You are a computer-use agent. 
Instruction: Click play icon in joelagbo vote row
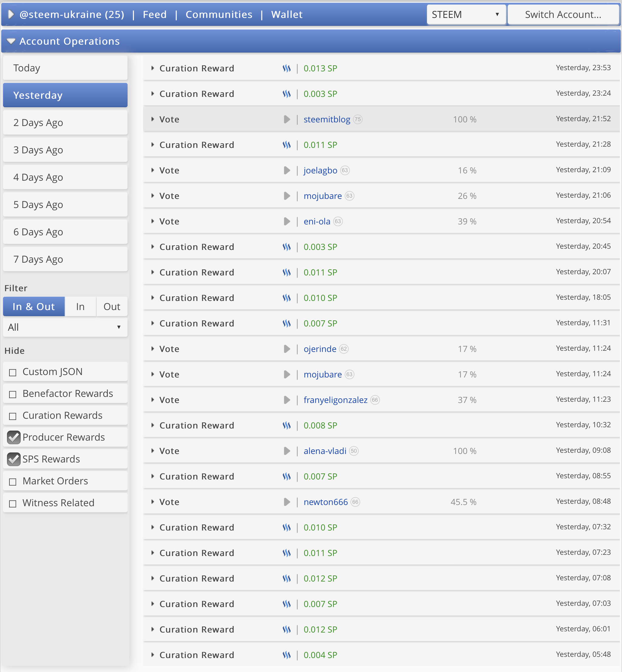(x=287, y=171)
